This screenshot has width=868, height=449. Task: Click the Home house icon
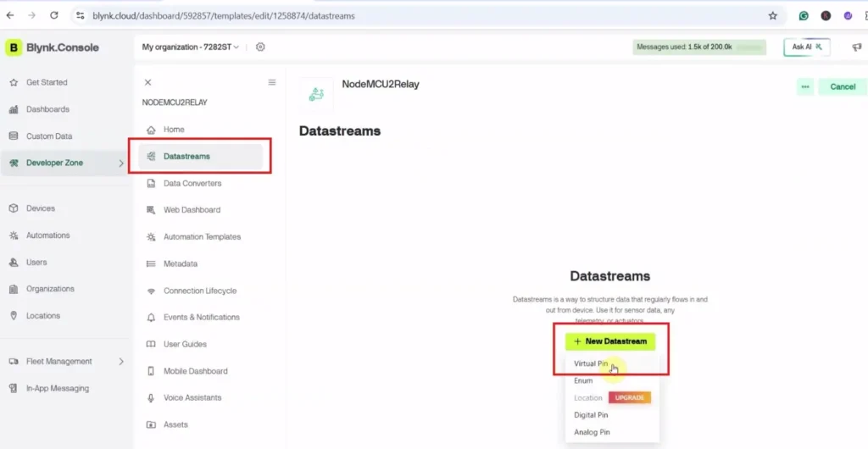pyautogui.click(x=151, y=130)
